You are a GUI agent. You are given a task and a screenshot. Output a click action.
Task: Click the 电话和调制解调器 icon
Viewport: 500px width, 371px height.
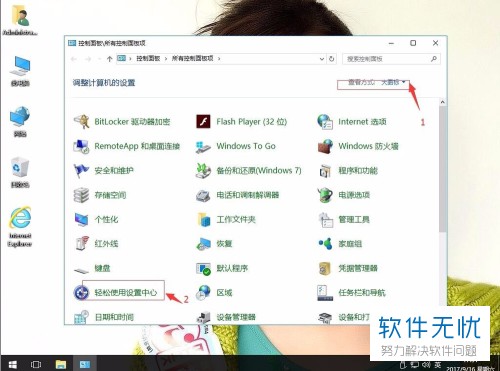click(x=203, y=195)
